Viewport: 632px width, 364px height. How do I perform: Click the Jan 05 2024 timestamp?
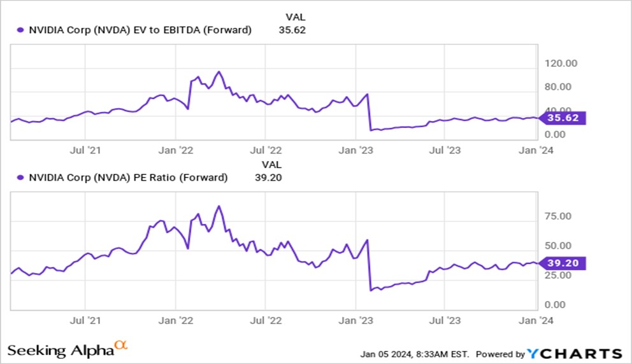(x=414, y=354)
